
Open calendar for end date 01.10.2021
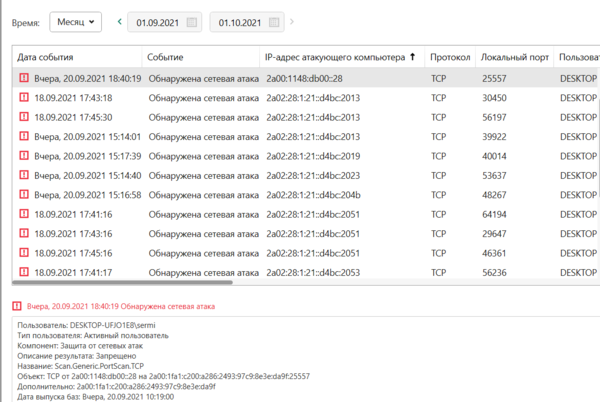(275, 21)
